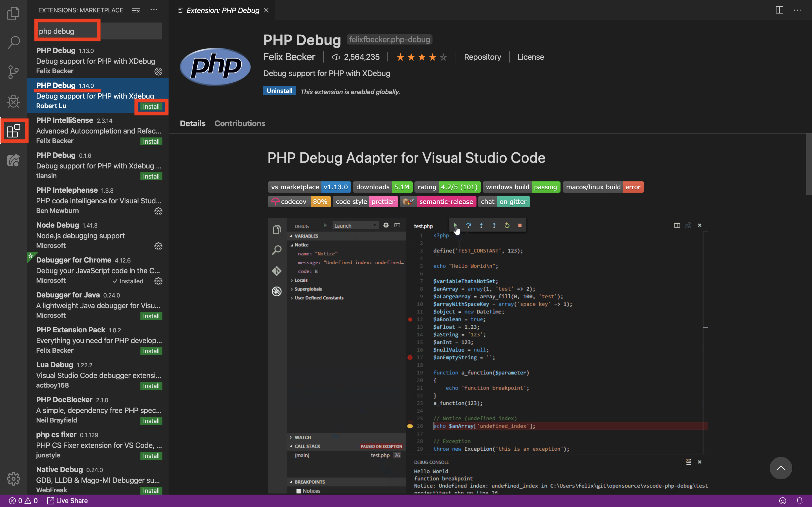Click the star rating of PHP Debug
Image resolution: width=812 pixels, height=507 pixels.
tap(422, 57)
